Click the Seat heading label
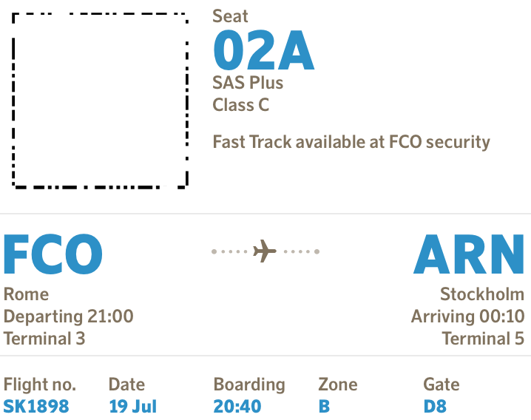 coord(231,16)
